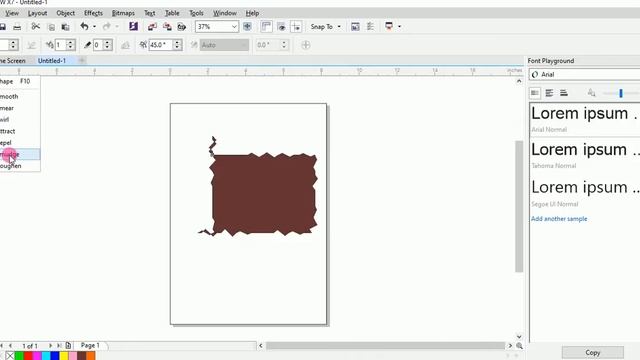The image size is (640, 360).
Task: Click the Undo arrow icon
Action: tap(84, 27)
